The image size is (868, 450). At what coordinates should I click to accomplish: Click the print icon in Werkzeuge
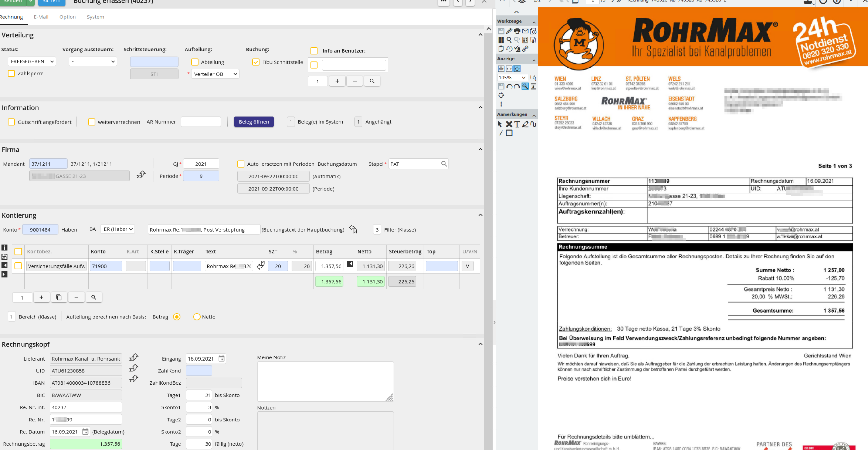click(517, 31)
